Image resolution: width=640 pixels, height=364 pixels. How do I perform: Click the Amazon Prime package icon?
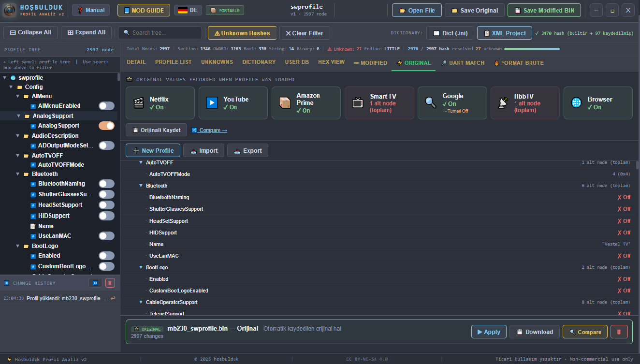pyautogui.click(x=285, y=102)
